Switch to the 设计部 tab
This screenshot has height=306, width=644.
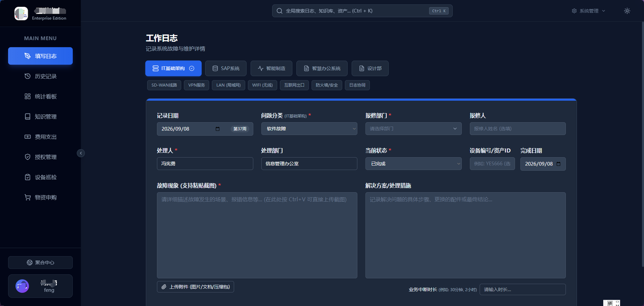click(370, 68)
